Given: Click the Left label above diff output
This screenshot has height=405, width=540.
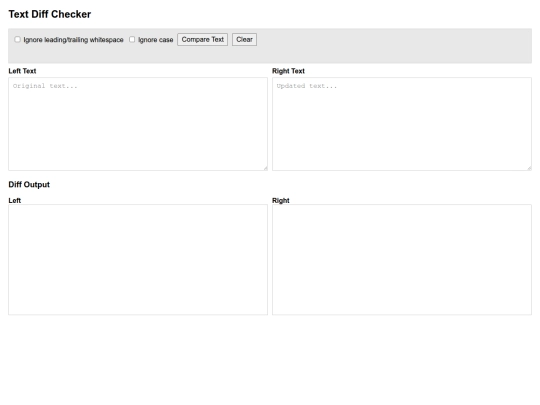Looking at the screenshot, I should [15, 200].
